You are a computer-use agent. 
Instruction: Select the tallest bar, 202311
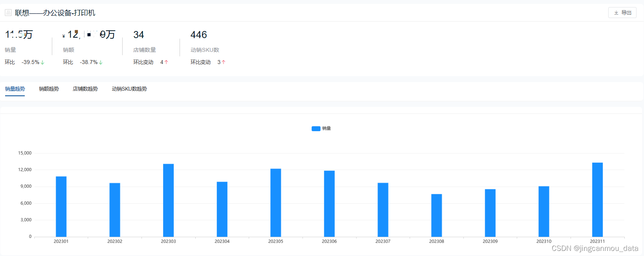point(598,199)
